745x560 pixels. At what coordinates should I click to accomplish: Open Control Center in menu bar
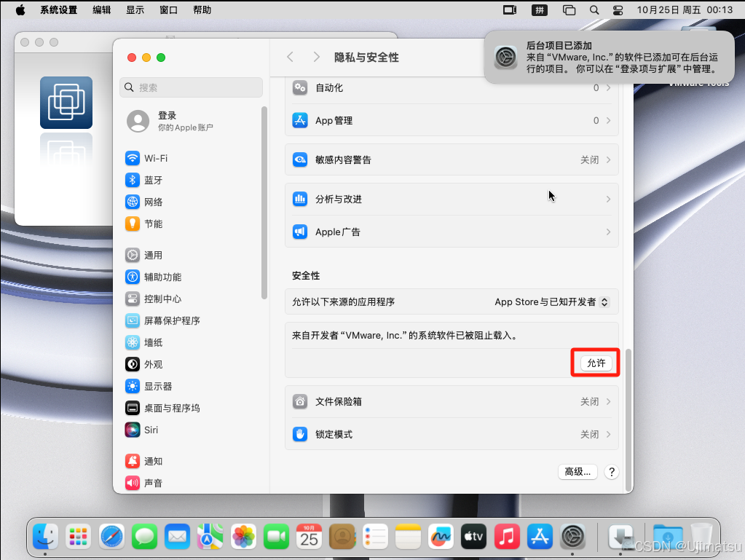[x=618, y=10]
